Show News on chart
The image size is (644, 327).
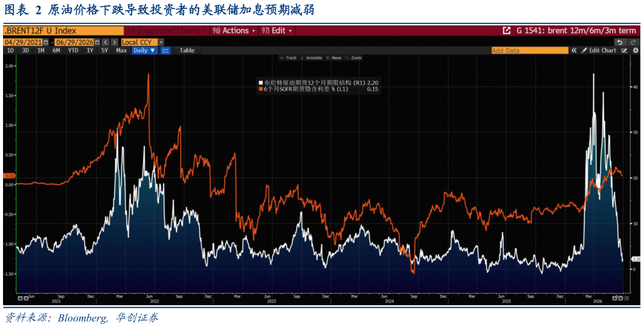tap(334, 58)
